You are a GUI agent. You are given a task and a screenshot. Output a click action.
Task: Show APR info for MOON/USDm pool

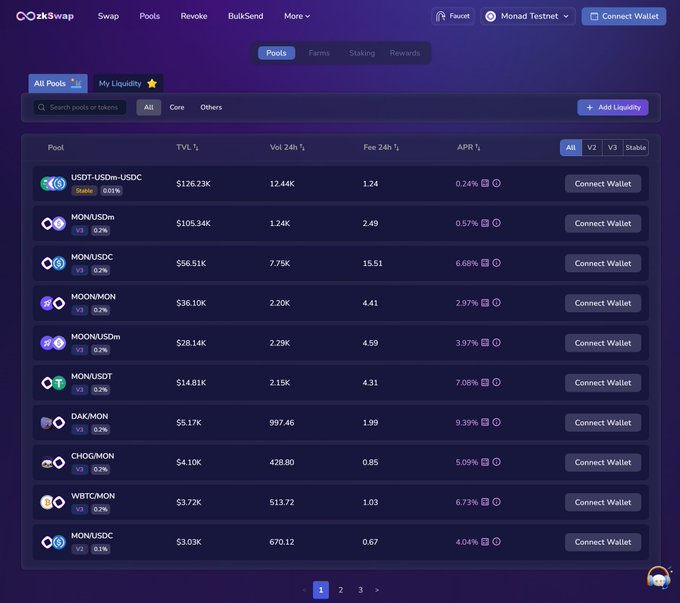click(497, 343)
